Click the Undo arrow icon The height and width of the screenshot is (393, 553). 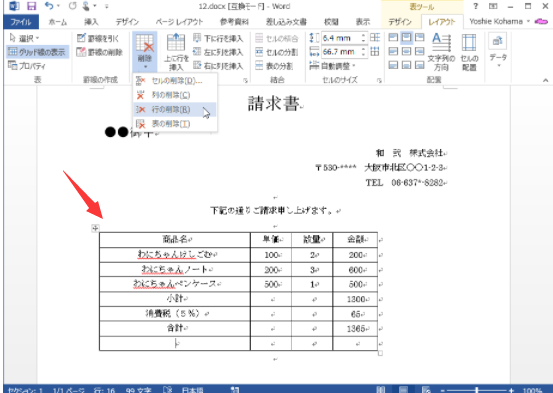(49, 6)
